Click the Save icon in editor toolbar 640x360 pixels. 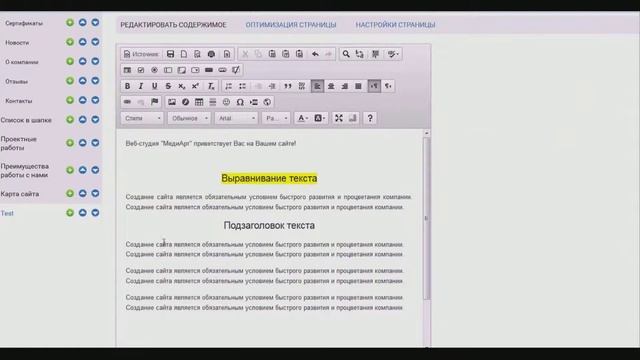pyautogui.click(x=170, y=54)
